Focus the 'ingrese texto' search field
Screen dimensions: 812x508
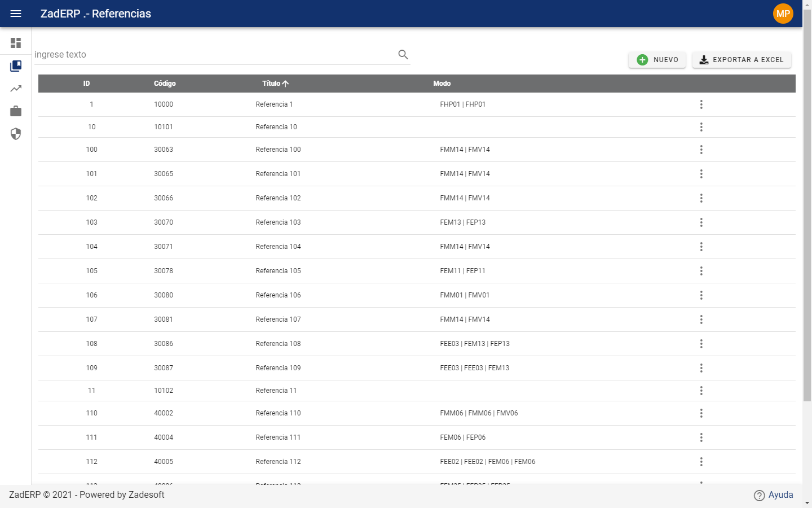tap(214, 55)
